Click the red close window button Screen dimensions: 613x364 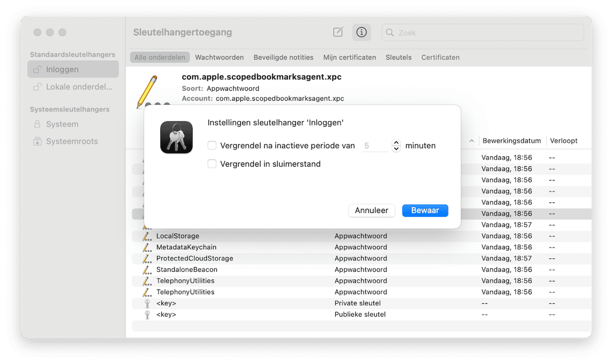(37, 32)
